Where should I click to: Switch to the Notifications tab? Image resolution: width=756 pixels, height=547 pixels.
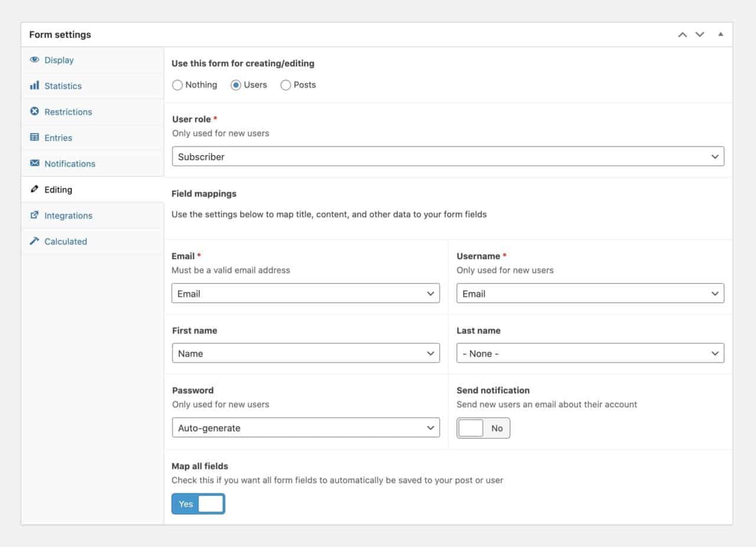69,164
